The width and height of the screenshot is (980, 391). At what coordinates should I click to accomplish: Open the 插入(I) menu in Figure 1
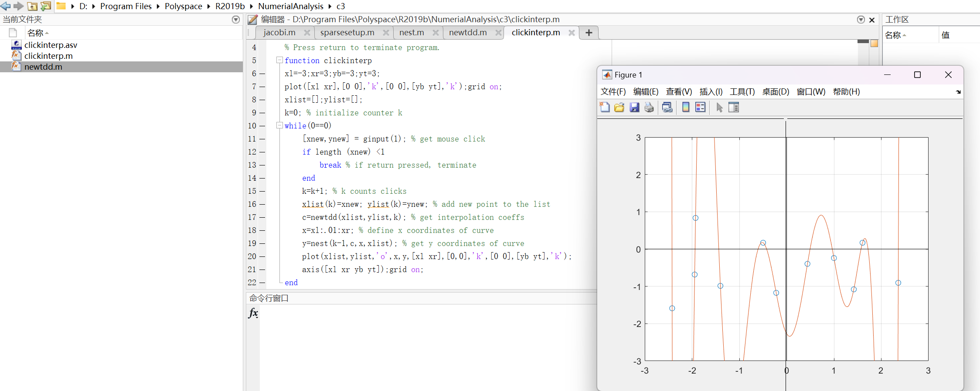[x=711, y=92]
